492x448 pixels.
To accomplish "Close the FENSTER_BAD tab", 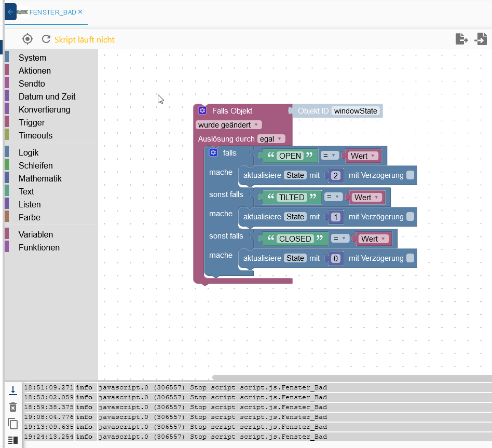I will [80, 11].
